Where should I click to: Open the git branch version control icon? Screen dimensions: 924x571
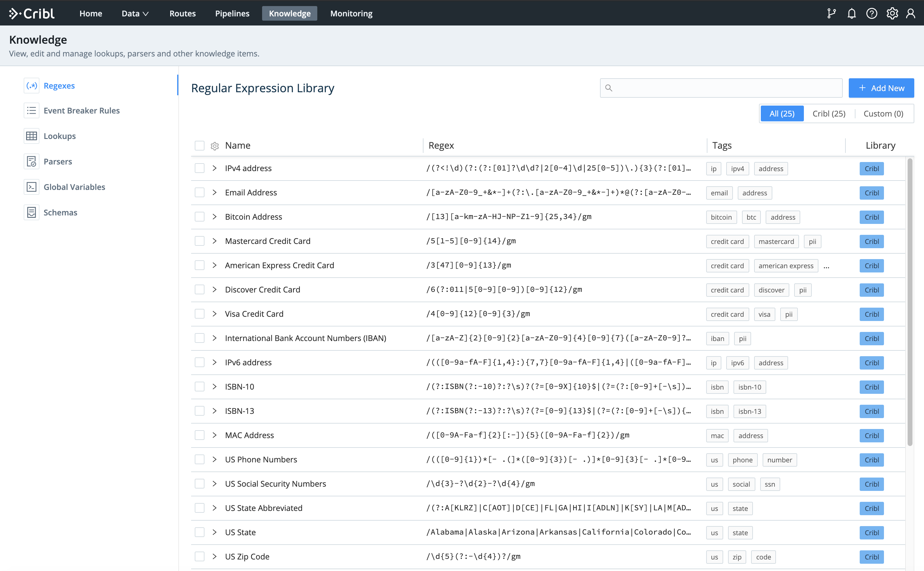[831, 14]
